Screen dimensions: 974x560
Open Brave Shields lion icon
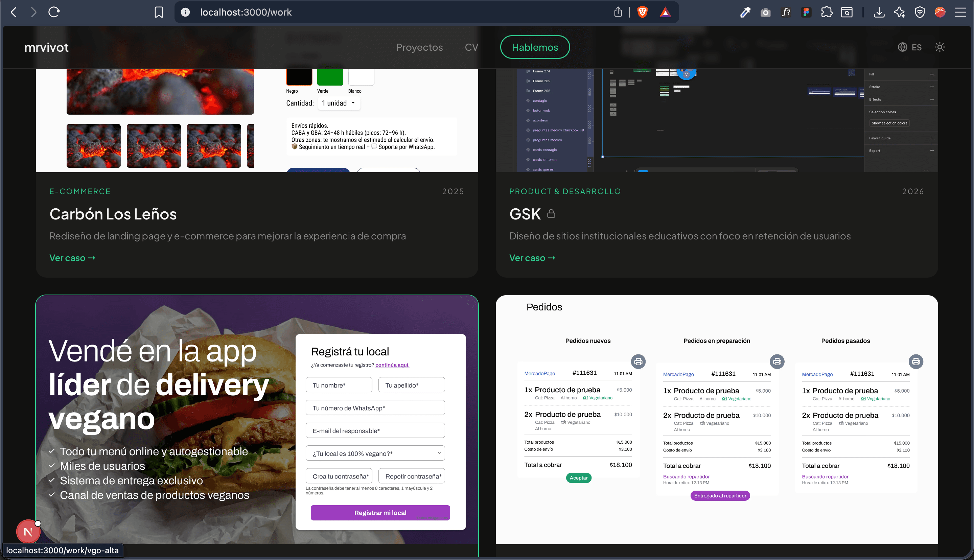coord(642,12)
